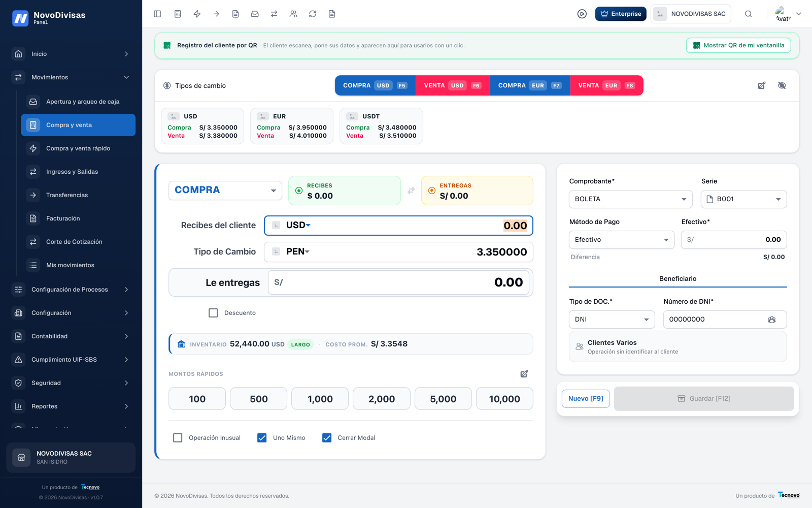
Task: Open Corte de Cotización
Action: 78,242
